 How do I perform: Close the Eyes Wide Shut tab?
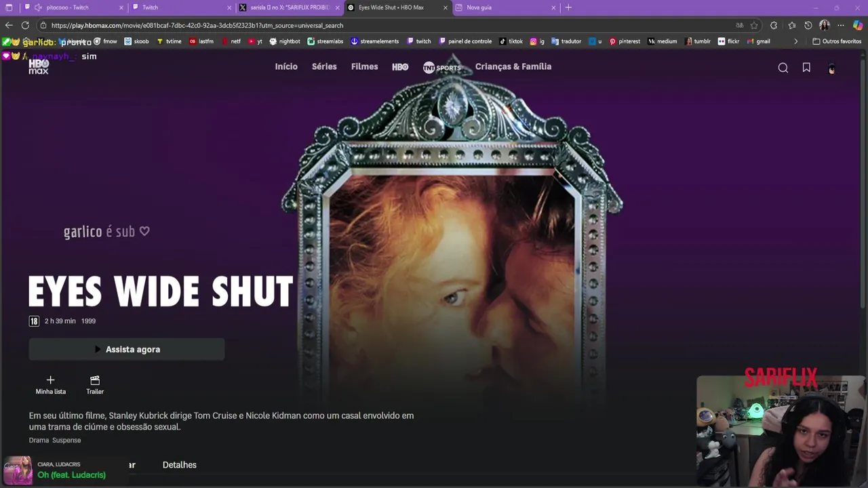[446, 7]
